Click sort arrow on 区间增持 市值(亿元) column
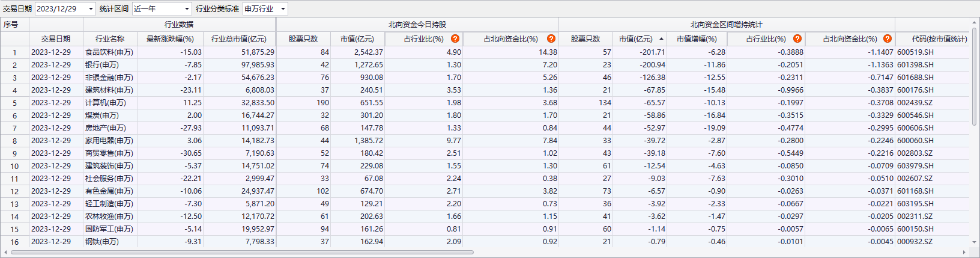This screenshot has width=980, height=258. point(661,39)
